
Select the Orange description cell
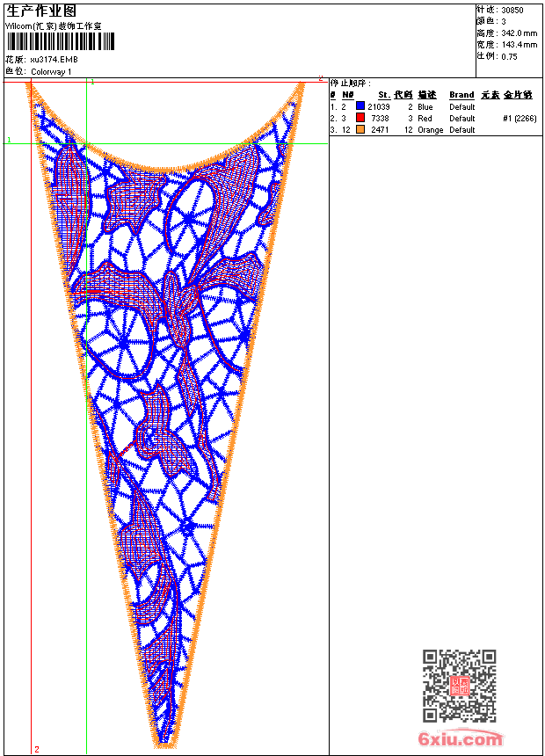(430, 130)
